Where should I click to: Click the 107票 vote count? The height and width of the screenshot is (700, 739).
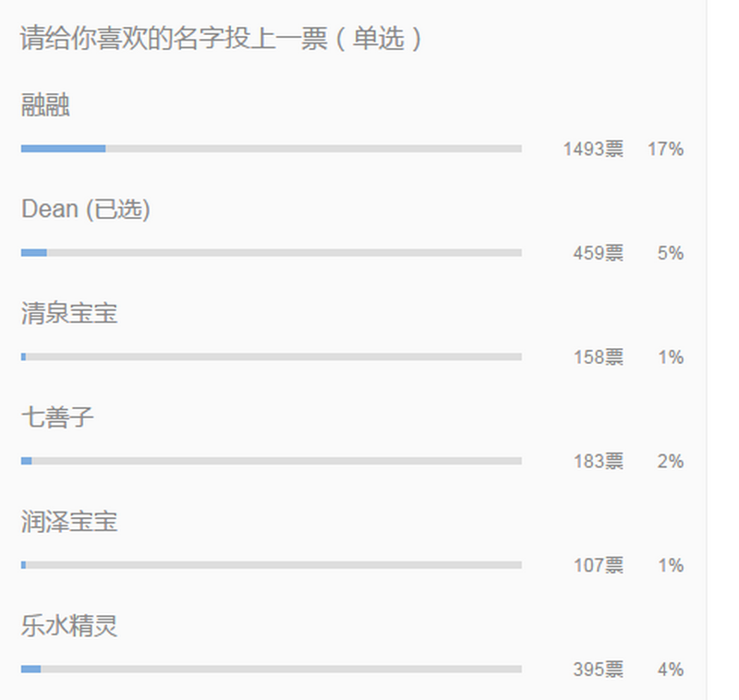[598, 565]
